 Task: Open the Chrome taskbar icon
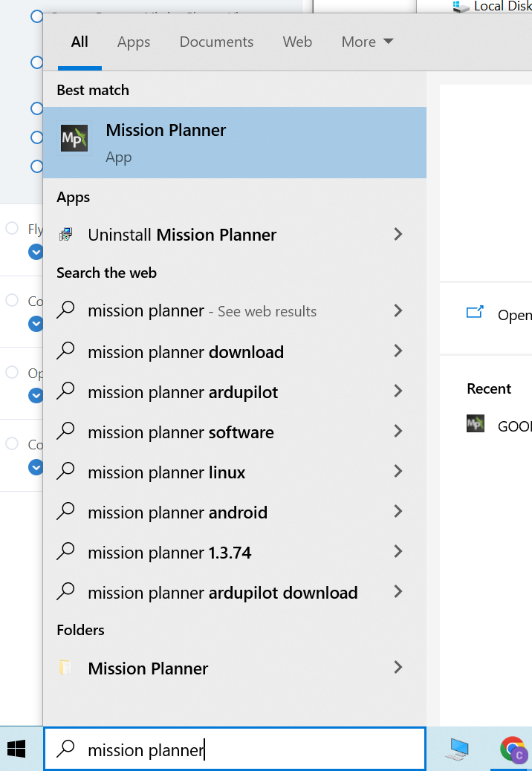pos(513,749)
